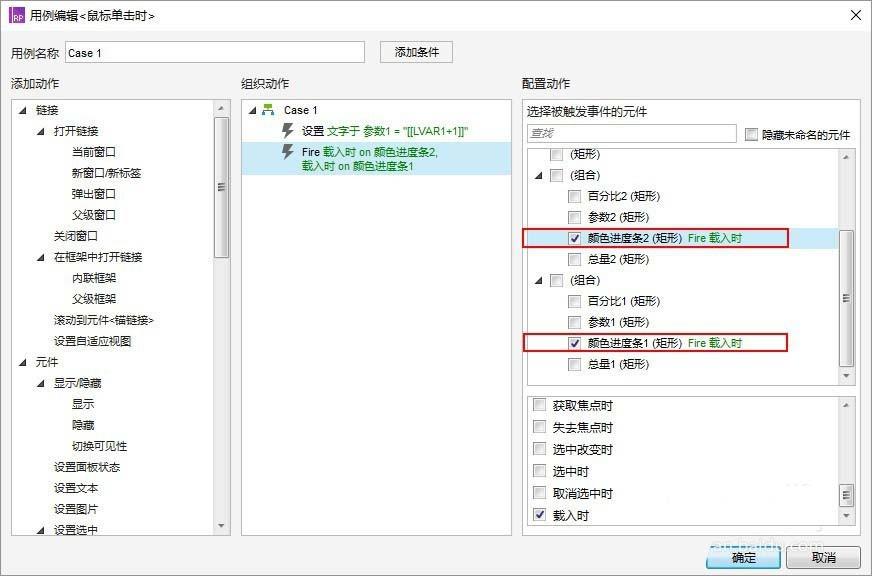This screenshot has height=576, width=872.
Task: Check the 百分比2 (矩形) element
Action: 573,196
